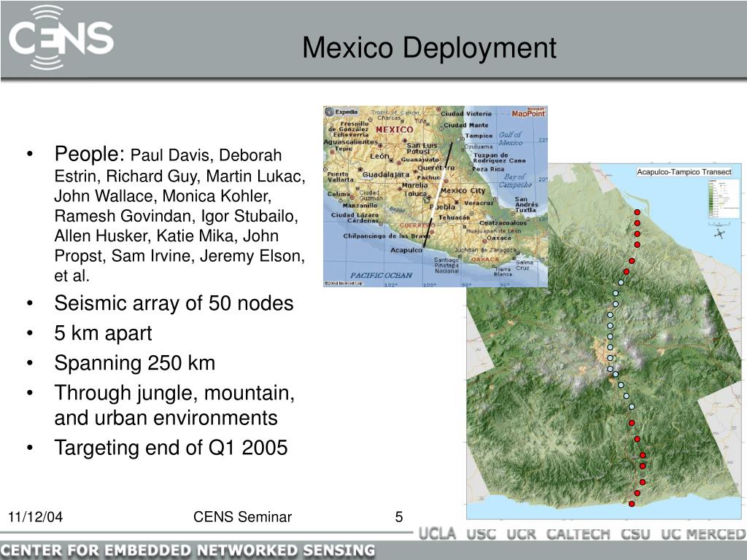Select the "Mexico Deployment" slide title
This screenshot has width=747, height=560.
point(429,47)
